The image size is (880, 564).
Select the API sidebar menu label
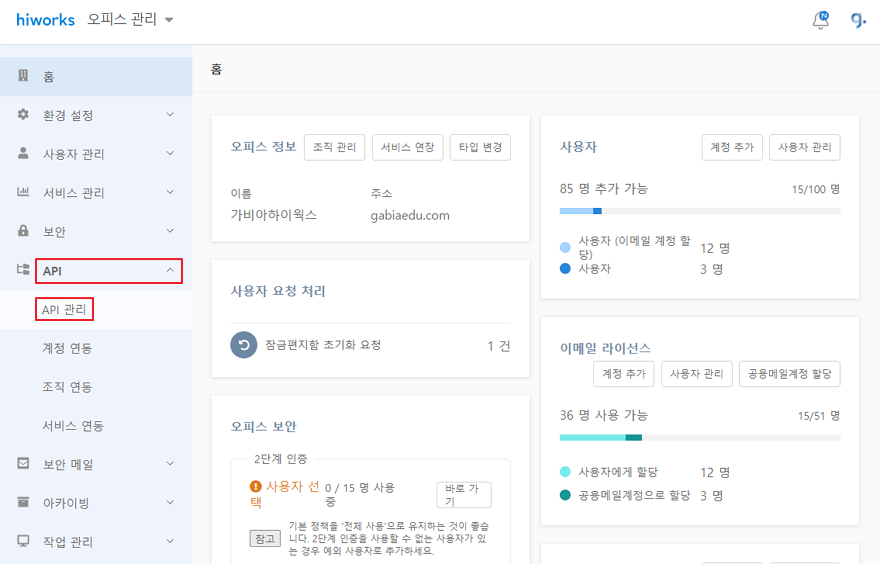pyautogui.click(x=52, y=271)
